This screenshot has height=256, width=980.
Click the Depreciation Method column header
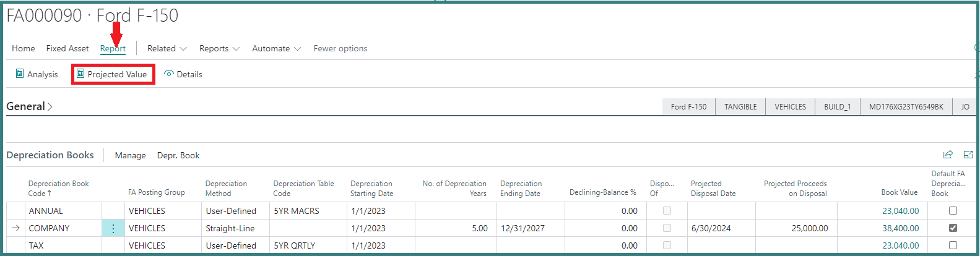click(226, 188)
